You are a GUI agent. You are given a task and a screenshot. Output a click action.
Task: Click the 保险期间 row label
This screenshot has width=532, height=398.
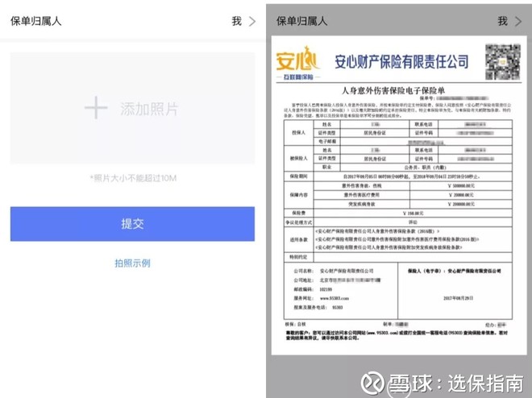pos(298,176)
